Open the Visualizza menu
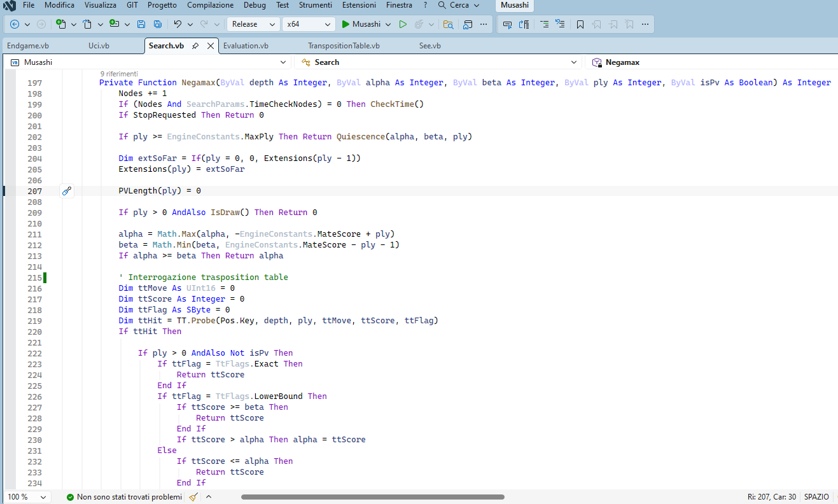 [101, 5]
